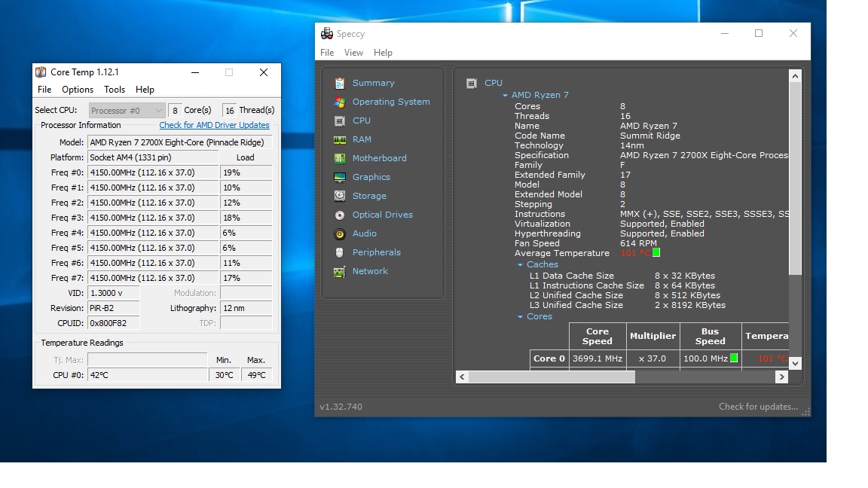Click the Model field showing AMD Ryzen 7 2700X
The width and height of the screenshot is (868, 488).
(180, 142)
